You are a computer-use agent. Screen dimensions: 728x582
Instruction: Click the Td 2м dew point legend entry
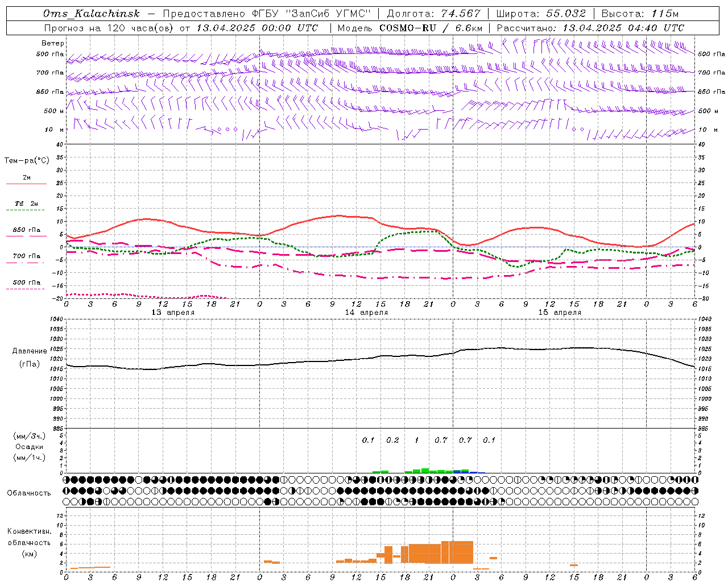point(26,203)
